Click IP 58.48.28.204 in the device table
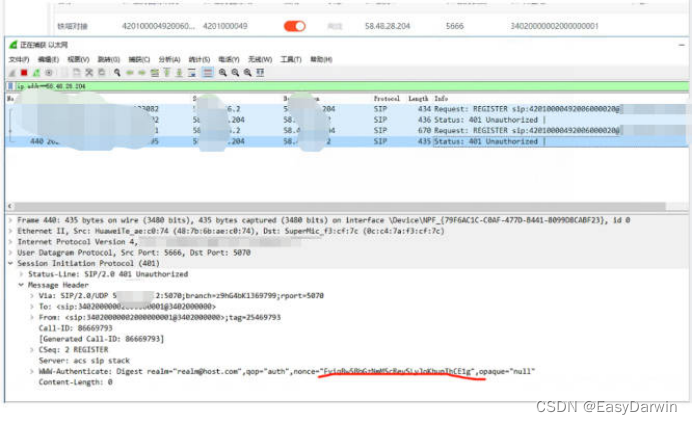 (387, 26)
